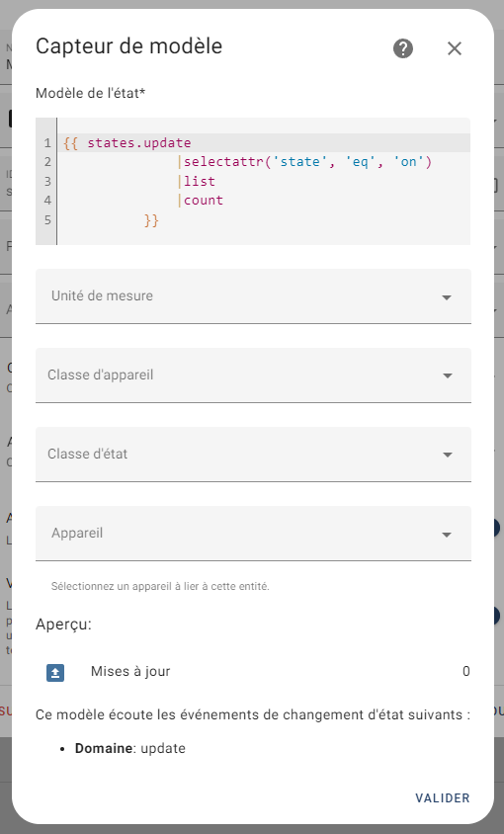Click the closing braces on line 5
Viewport: 504px width, 834px height.
coord(151,220)
